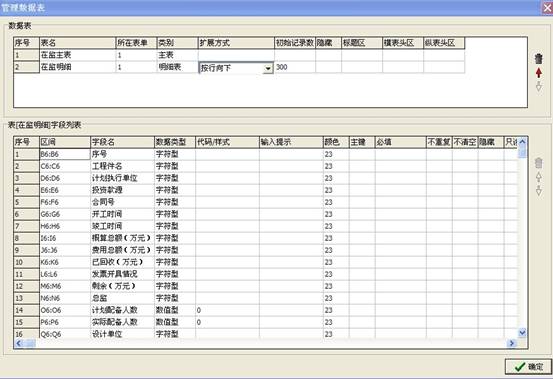Close the 管理数据表 dialog
This screenshot has height=379, width=553.
click(547, 7)
